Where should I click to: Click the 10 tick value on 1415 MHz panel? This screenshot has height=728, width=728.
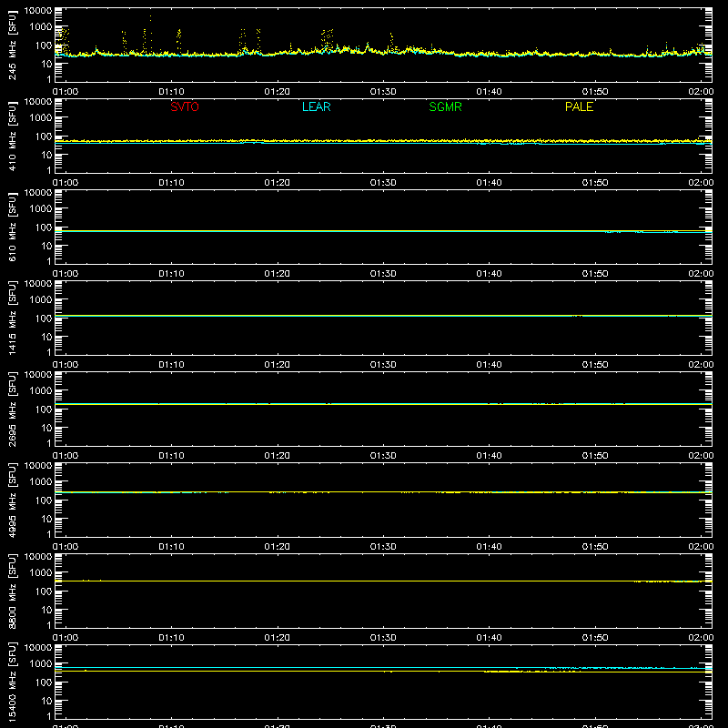click(x=46, y=337)
